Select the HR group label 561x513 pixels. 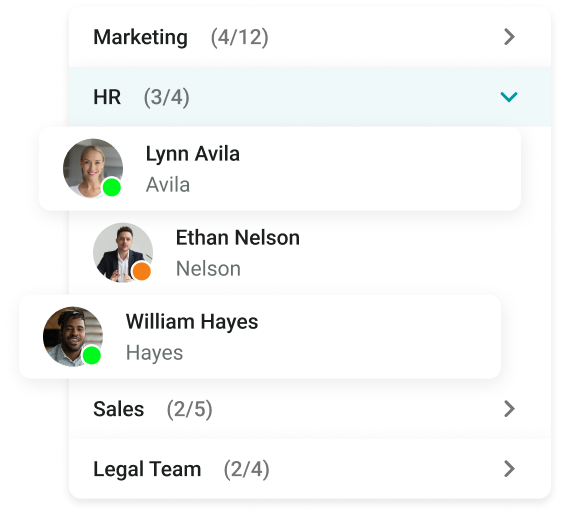tap(107, 97)
